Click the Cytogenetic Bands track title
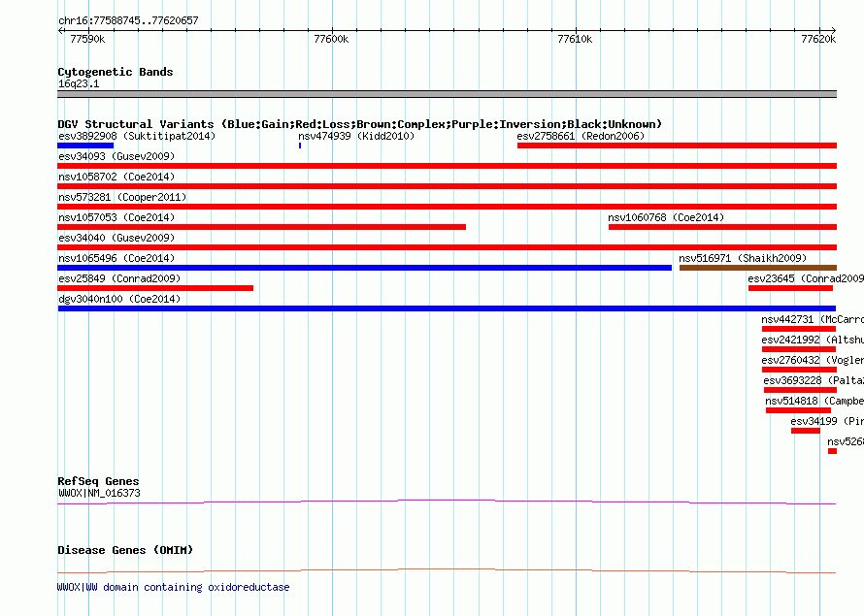The height and width of the screenshot is (616, 864). pos(116,72)
